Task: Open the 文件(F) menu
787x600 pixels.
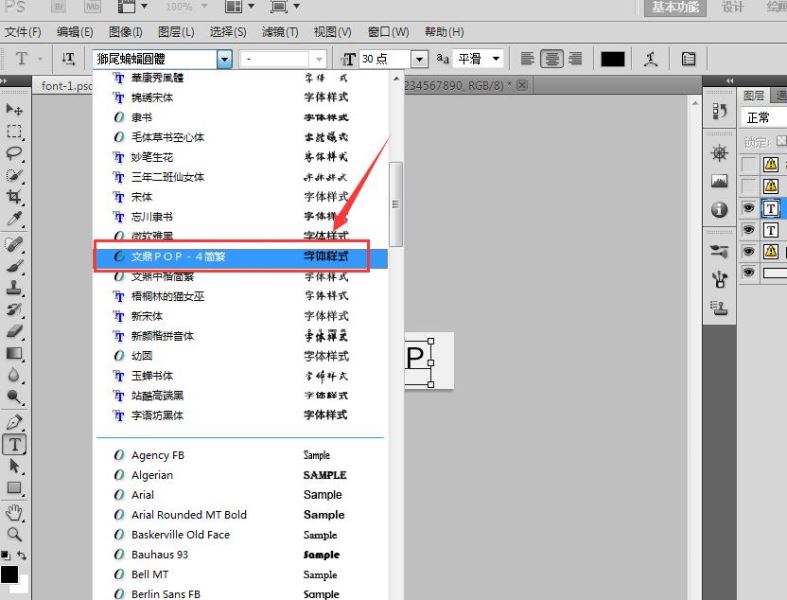Action: pos(23,32)
